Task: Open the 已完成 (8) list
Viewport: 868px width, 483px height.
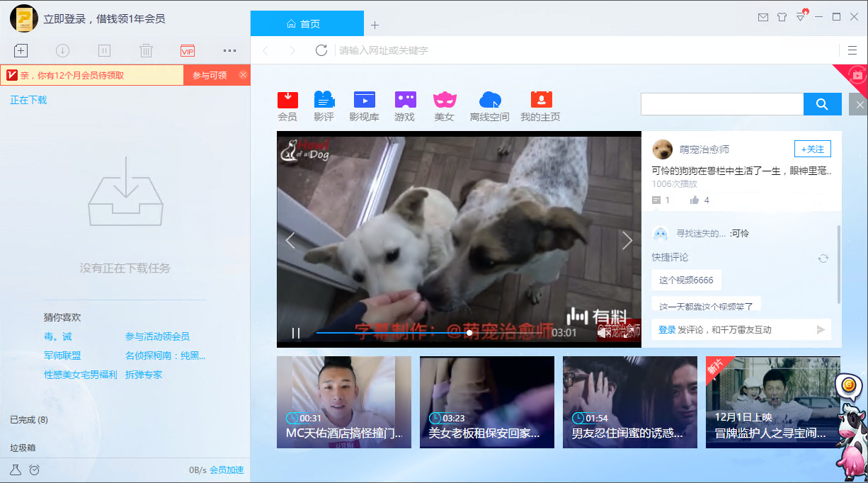Action: pyautogui.click(x=29, y=420)
